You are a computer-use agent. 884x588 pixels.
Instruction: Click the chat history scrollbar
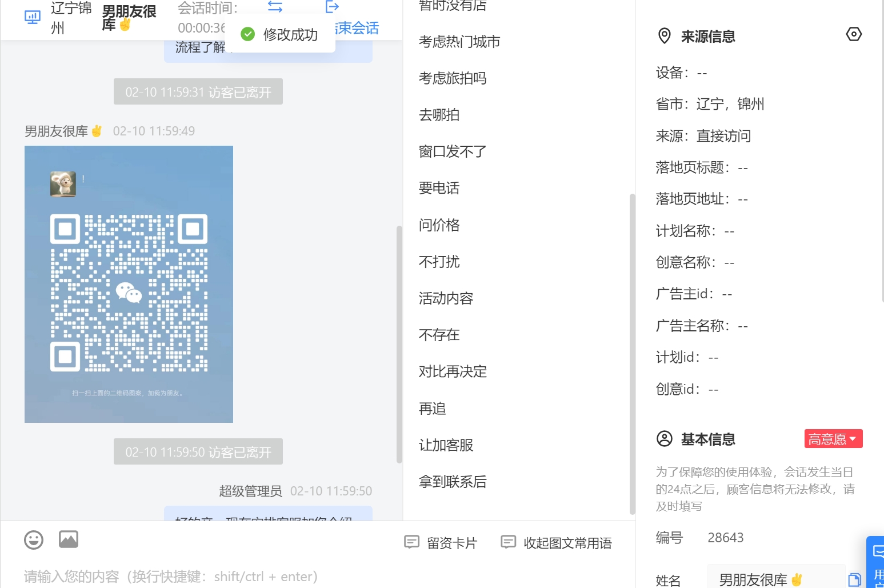click(399, 344)
